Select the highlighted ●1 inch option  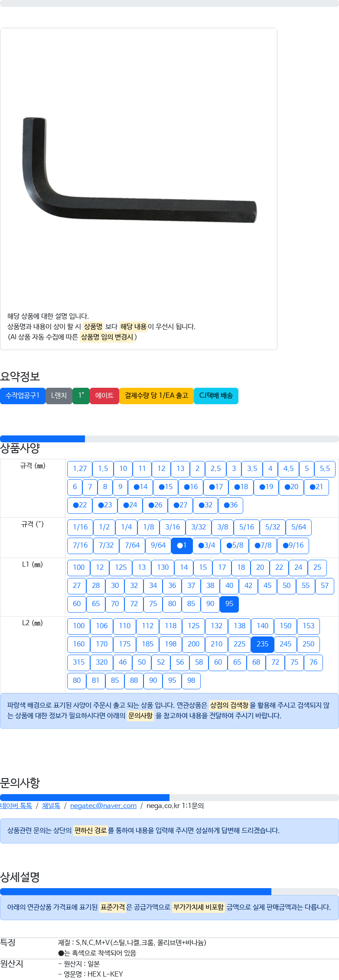182,545
